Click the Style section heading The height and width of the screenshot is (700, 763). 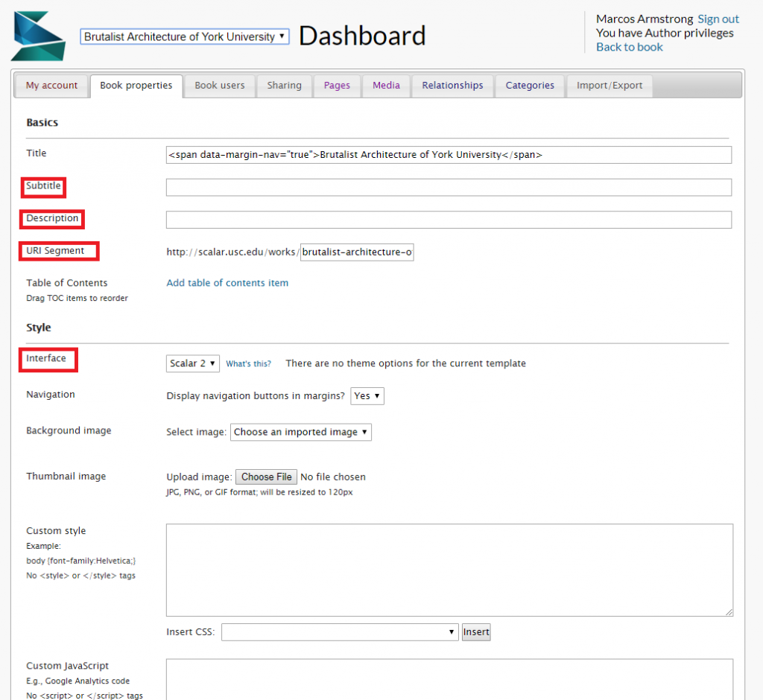coord(39,328)
